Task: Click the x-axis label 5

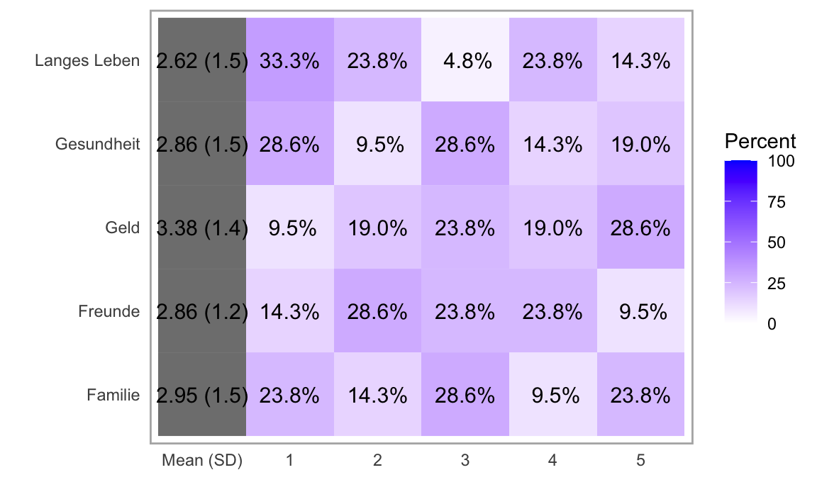Action: tap(640, 461)
